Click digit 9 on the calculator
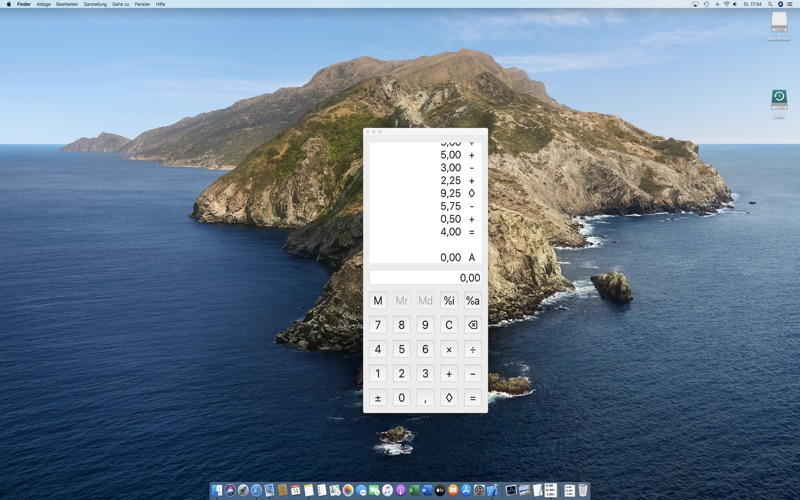 [x=425, y=325]
